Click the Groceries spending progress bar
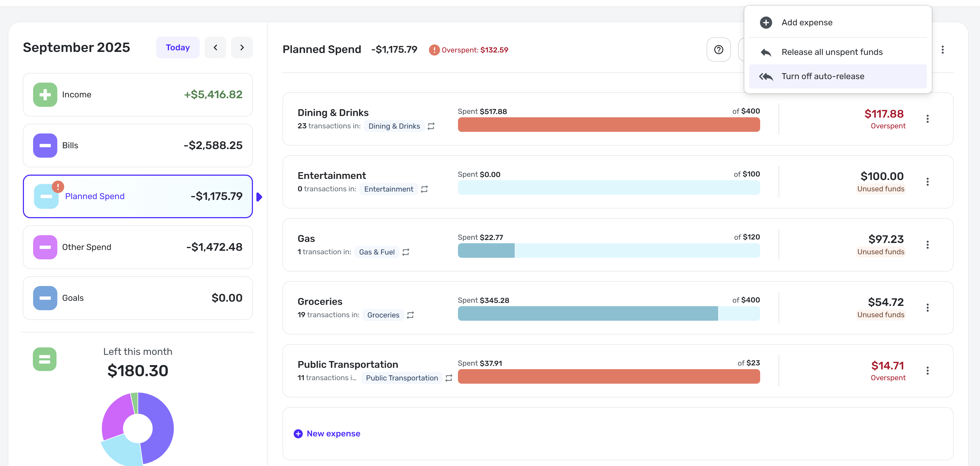 (609, 313)
